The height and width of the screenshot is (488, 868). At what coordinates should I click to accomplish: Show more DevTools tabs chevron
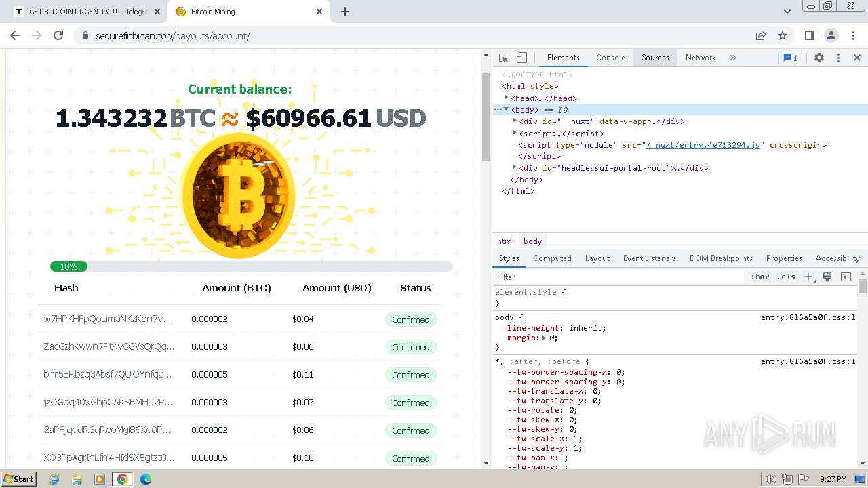[x=733, y=58]
